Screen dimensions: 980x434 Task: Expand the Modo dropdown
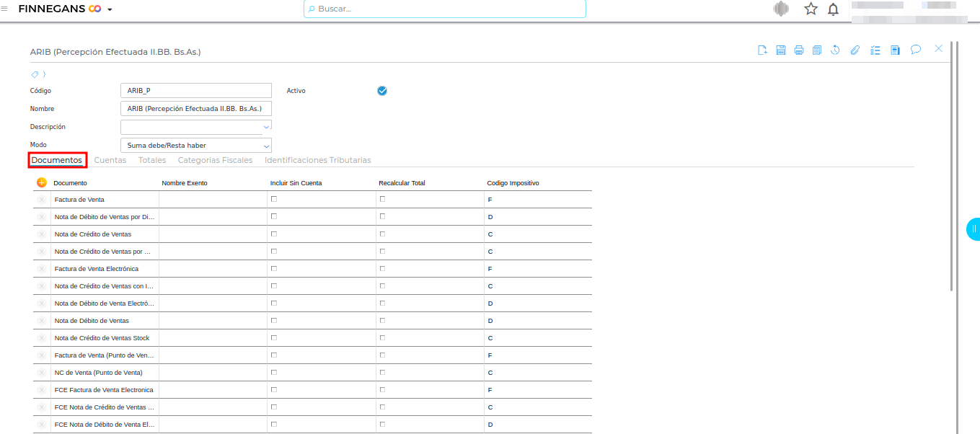(x=265, y=146)
